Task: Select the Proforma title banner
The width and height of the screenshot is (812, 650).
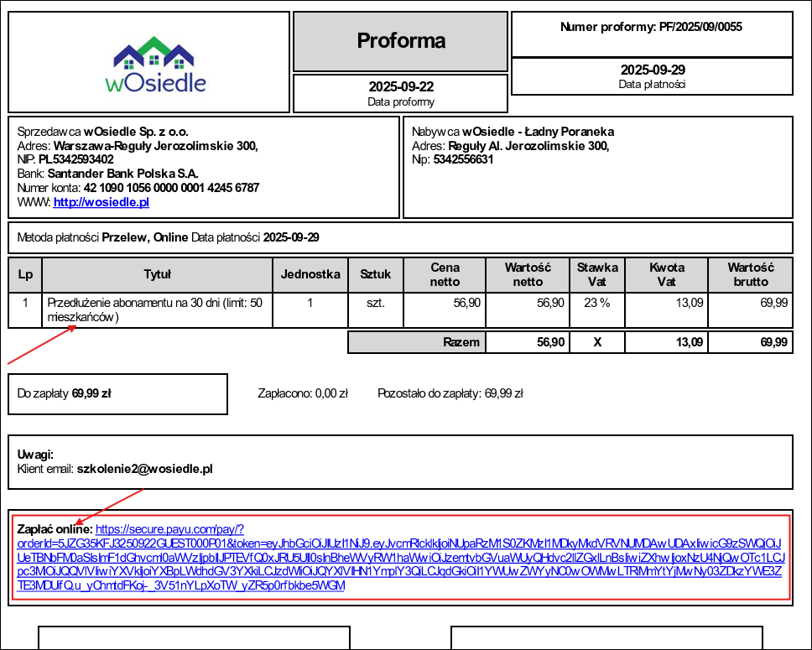Action: click(399, 42)
